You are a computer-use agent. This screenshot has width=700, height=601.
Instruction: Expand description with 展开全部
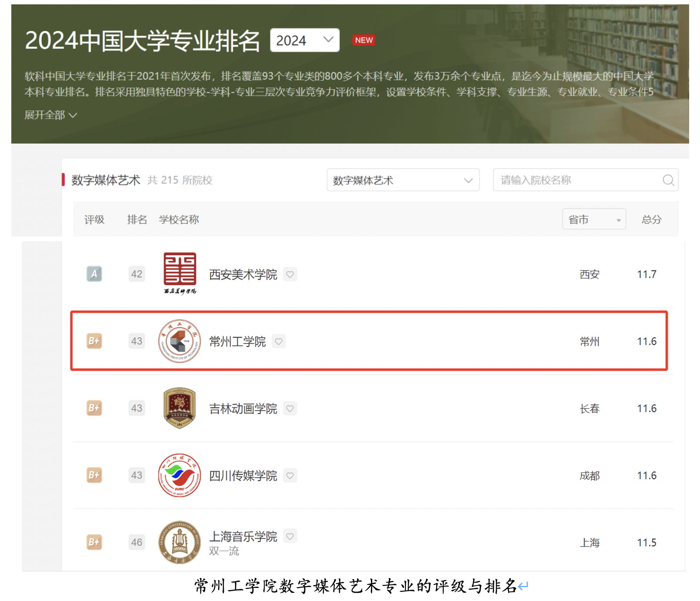tap(50, 115)
